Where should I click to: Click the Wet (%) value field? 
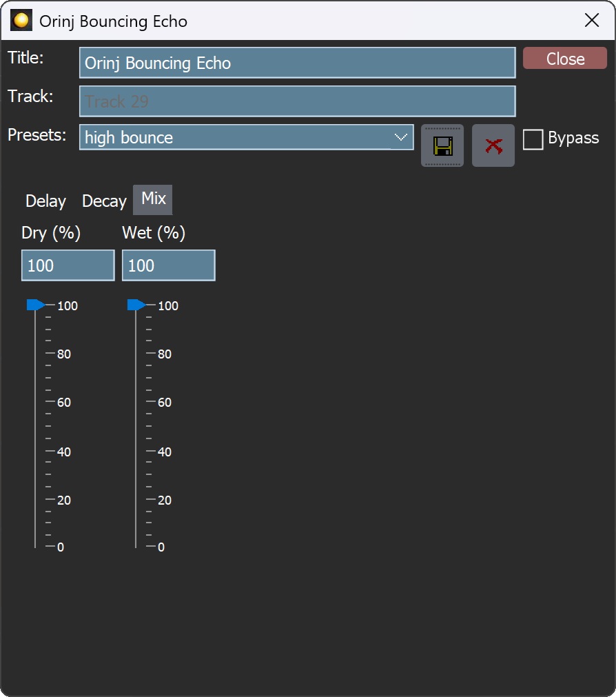[x=168, y=265]
